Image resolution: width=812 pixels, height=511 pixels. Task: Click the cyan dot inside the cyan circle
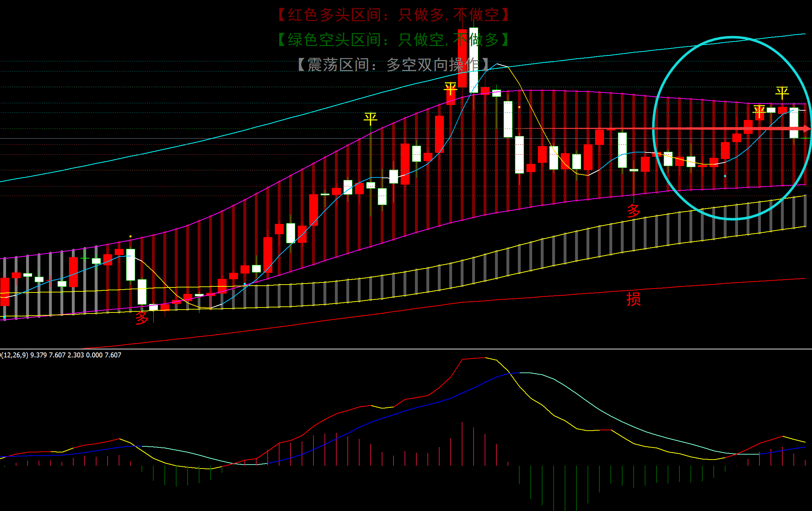point(725,176)
